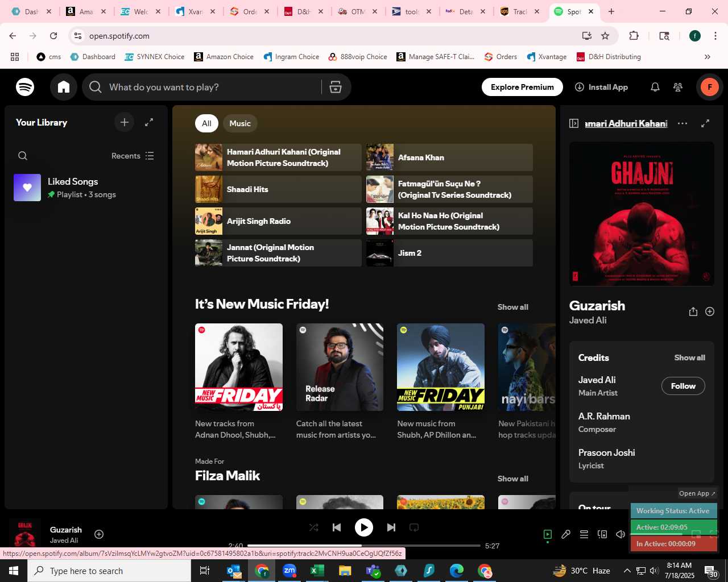Select the All filter chip
This screenshot has width=728, height=582.
tap(206, 123)
